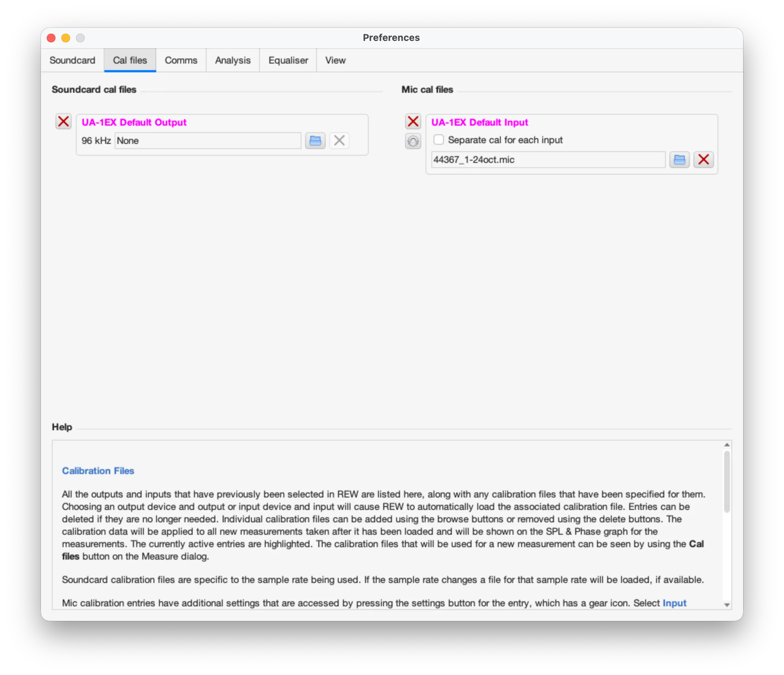
Task: Clear the 96 kHz soundcard cal file
Action: 339,141
